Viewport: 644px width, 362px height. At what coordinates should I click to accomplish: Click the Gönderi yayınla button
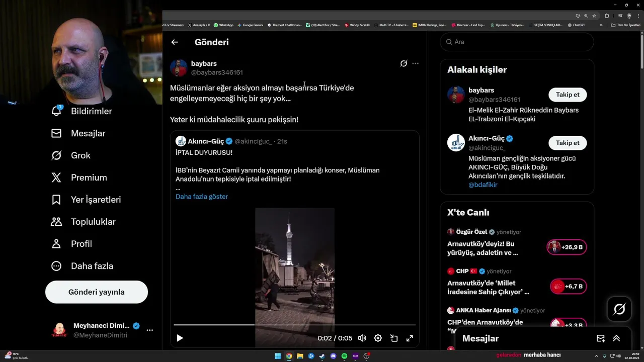pos(97,292)
